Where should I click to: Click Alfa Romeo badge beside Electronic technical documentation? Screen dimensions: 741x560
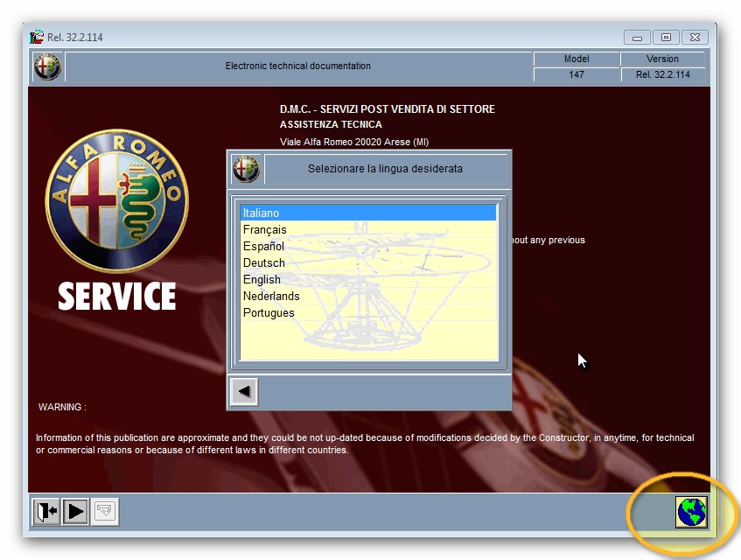click(47, 66)
